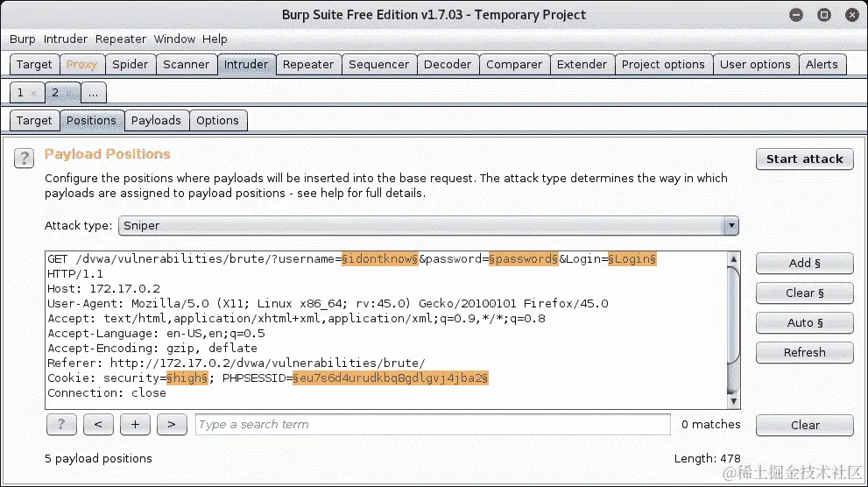Click the PHPSESSID payload value
Viewport: 868px width, 487px height.
391,378
